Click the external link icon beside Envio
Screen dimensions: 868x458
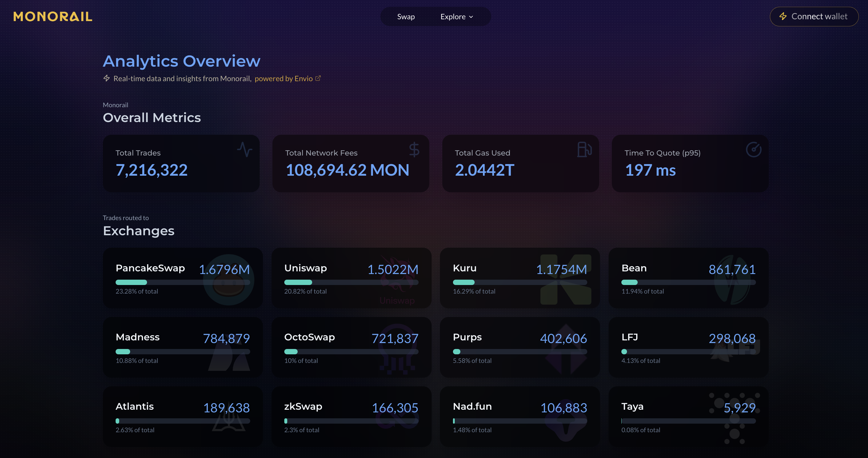318,79
